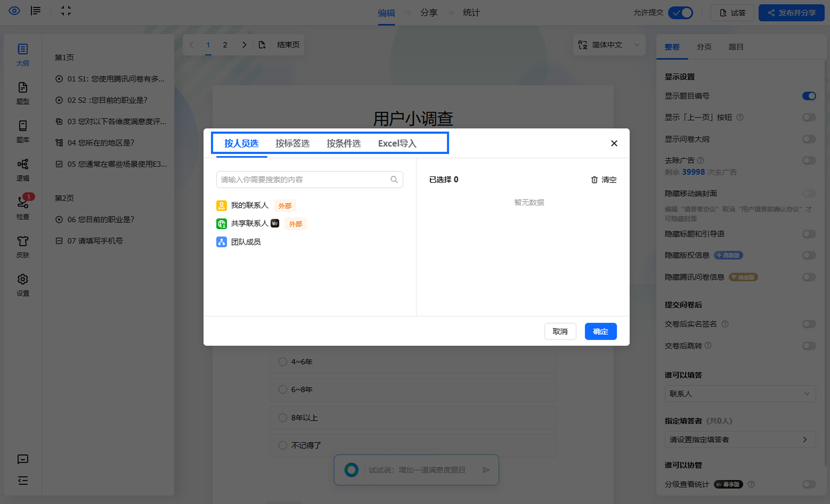The height and width of the screenshot is (504, 830).
Task: Go to the previous page arrow
Action: (191, 45)
